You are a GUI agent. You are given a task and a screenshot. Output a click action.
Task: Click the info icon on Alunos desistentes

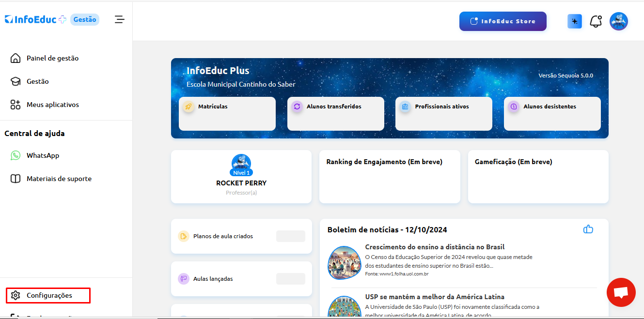point(514,106)
